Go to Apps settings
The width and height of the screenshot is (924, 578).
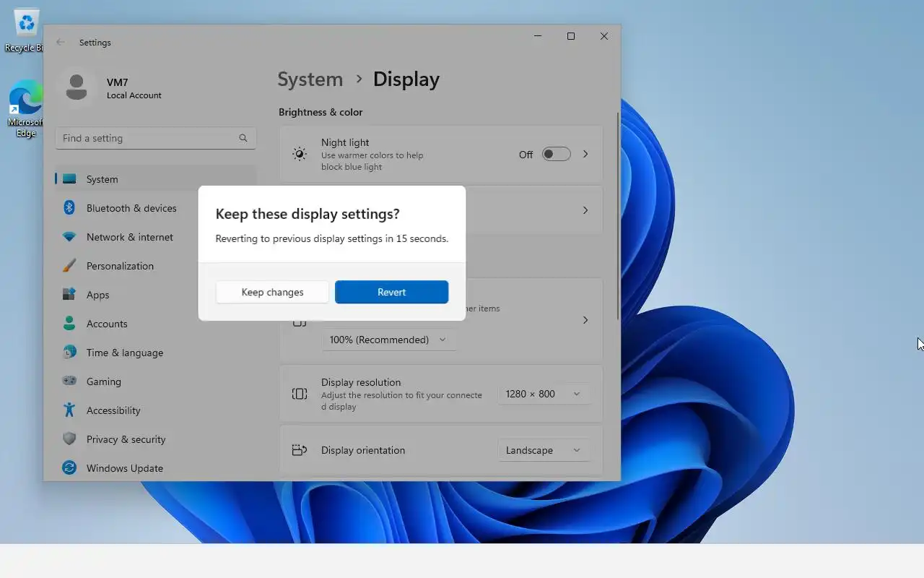155,295
